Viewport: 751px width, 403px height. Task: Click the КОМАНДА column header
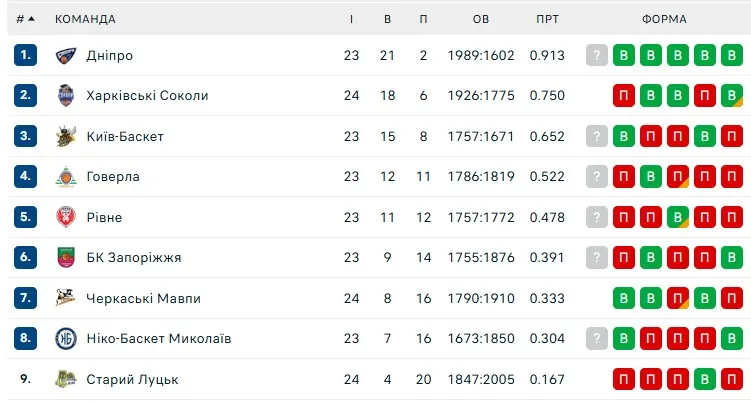tap(85, 19)
